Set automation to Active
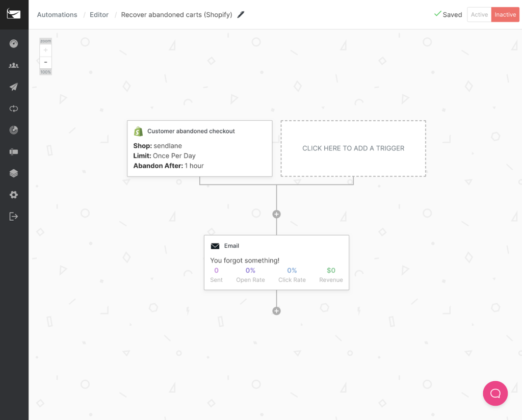Viewport: 522px width, 420px height. tap(479, 15)
